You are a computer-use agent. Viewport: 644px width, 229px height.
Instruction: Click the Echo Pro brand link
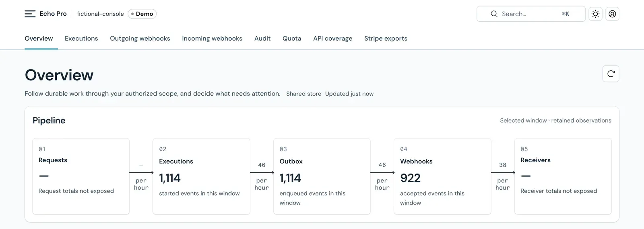53,14
